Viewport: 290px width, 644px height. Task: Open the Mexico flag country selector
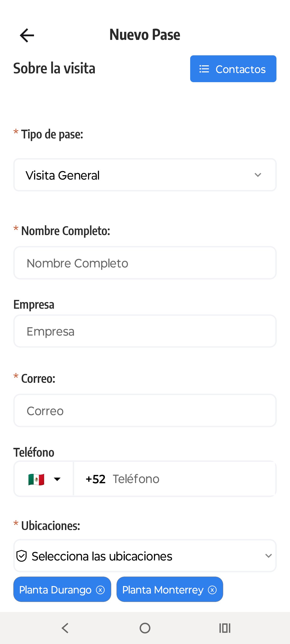point(43,479)
